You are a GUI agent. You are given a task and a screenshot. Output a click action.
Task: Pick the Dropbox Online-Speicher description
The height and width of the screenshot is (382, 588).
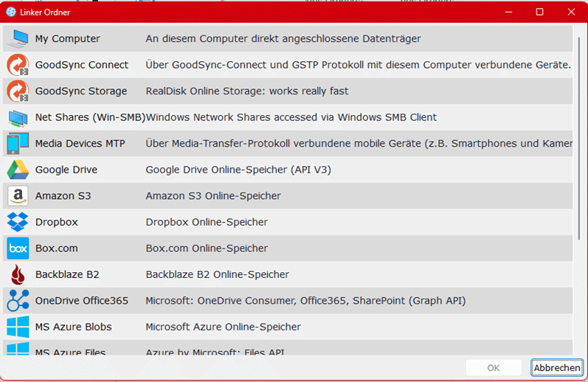pyautogui.click(x=207, y=222)
